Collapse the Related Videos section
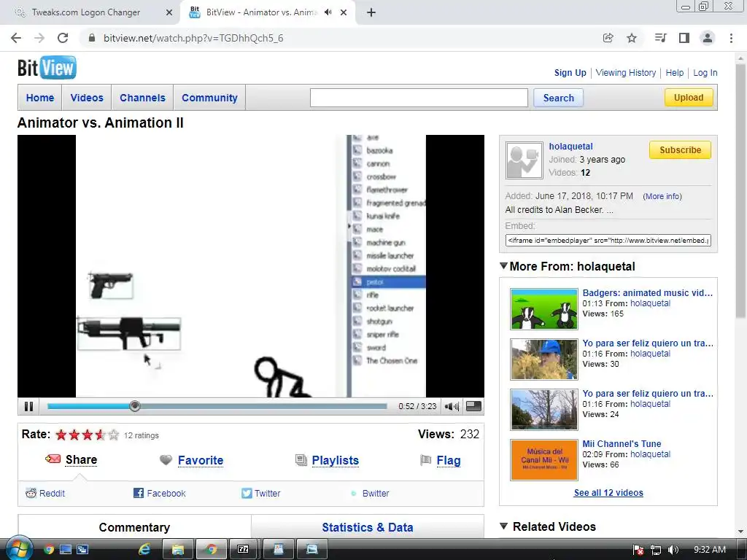This screenshot has height=560, width=747. [x=503, y=526]
